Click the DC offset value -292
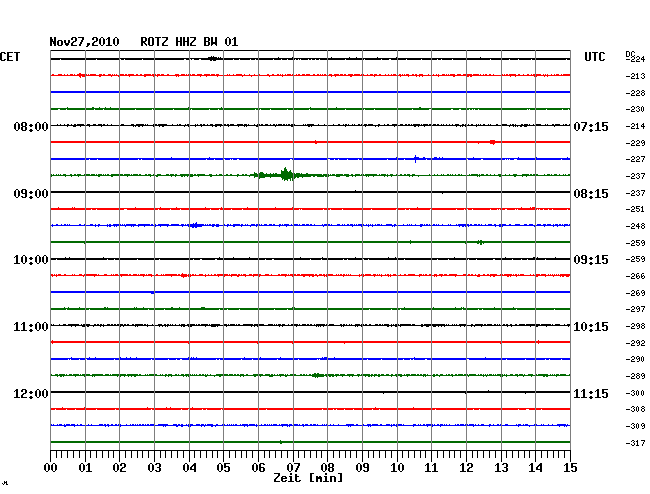This screenshot has height=494, width=650. pos(635,343)
